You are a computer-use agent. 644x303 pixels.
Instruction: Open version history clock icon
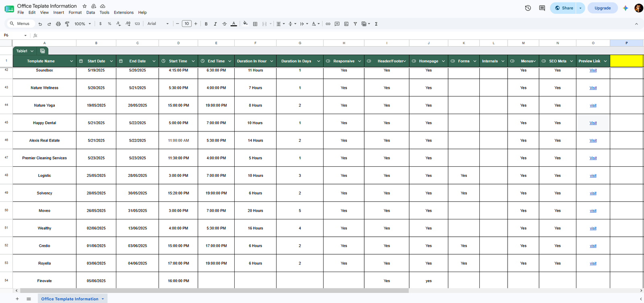[x=528, y=8]
